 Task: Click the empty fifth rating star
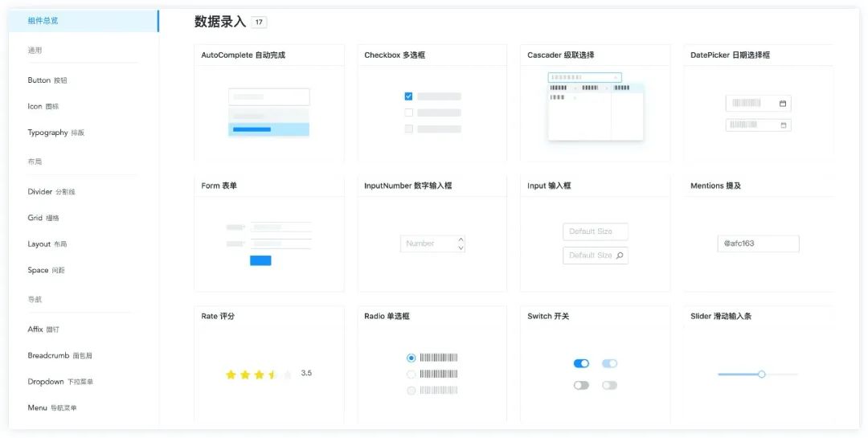click(x=288, y=375)
